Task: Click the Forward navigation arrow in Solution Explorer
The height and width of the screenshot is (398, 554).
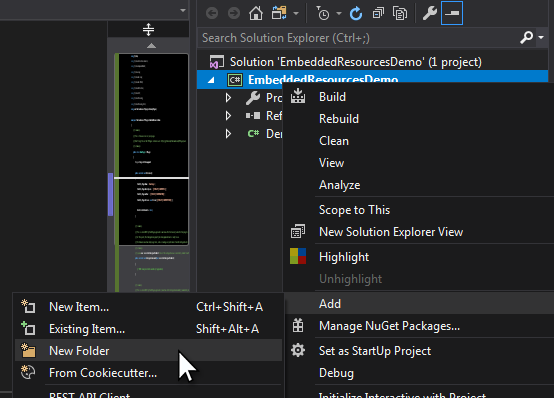Action: tap(234, 13)
